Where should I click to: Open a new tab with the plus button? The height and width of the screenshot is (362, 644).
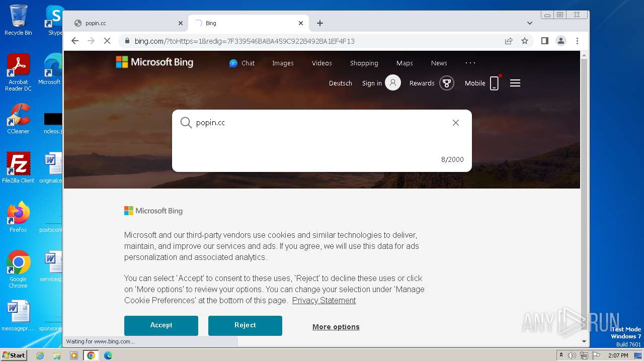320,23
